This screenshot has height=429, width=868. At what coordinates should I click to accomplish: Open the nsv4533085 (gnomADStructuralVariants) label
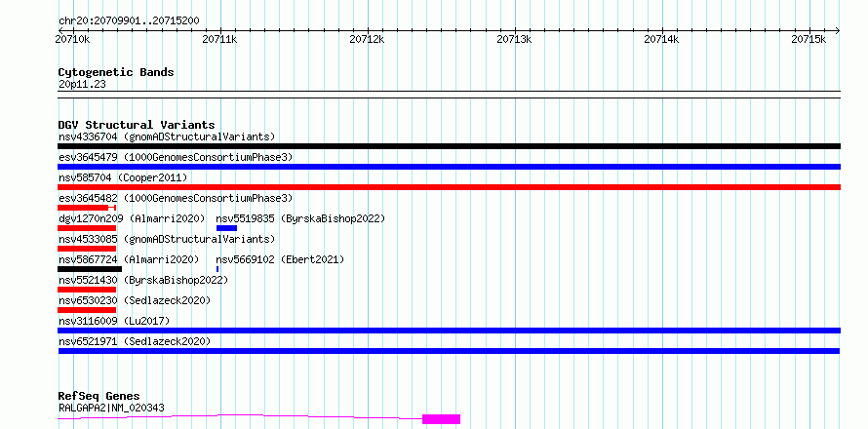click(167, 239)
